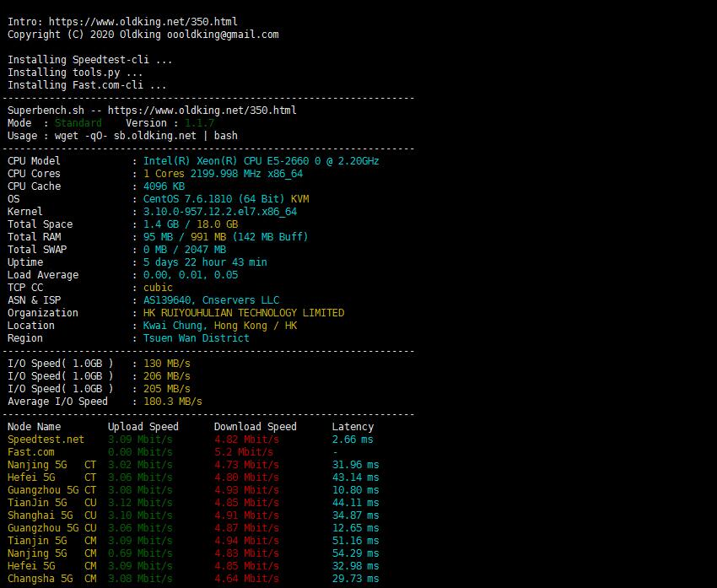Viewport: 717px width, 588px height.
Task: Select TCP CC value cubic
Action: pyautogui.click(x=158, y=288)
